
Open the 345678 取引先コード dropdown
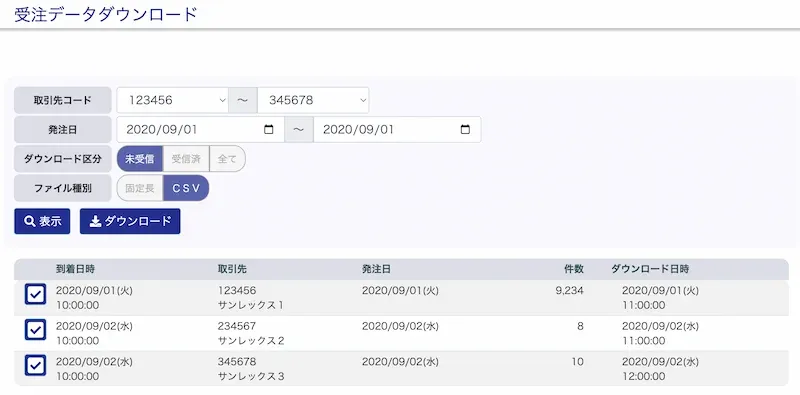(x=313, y=100)
